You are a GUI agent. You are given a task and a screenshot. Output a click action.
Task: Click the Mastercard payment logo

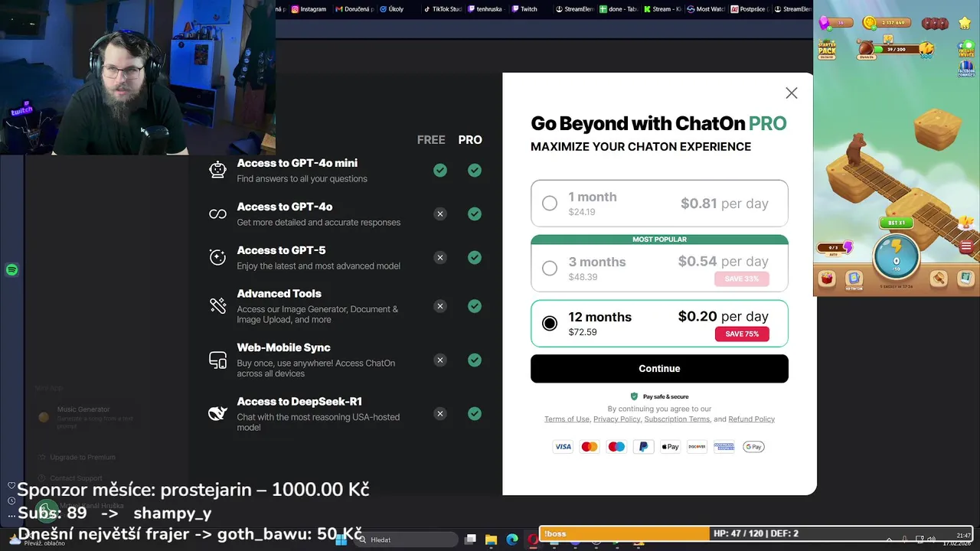click(590, 447)
